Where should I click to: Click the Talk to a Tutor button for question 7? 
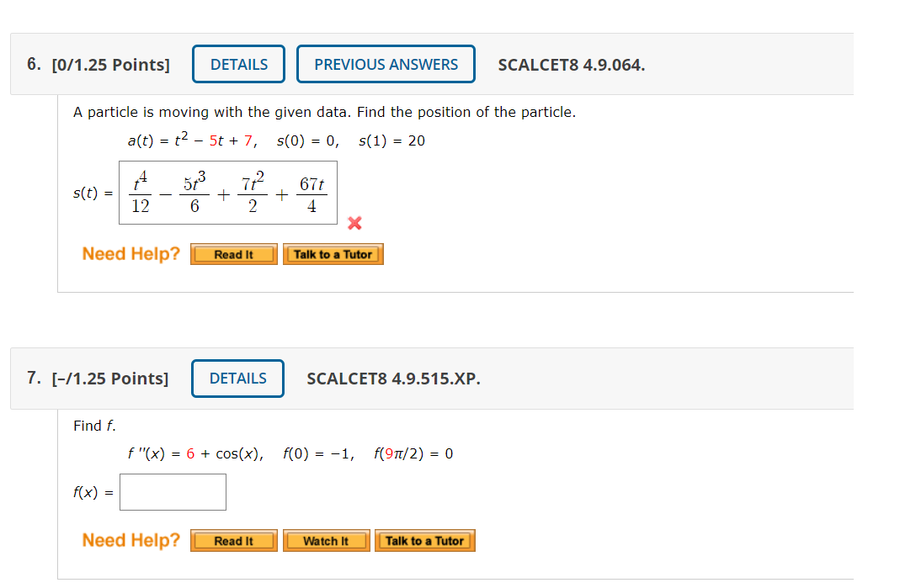click(425, 541)
